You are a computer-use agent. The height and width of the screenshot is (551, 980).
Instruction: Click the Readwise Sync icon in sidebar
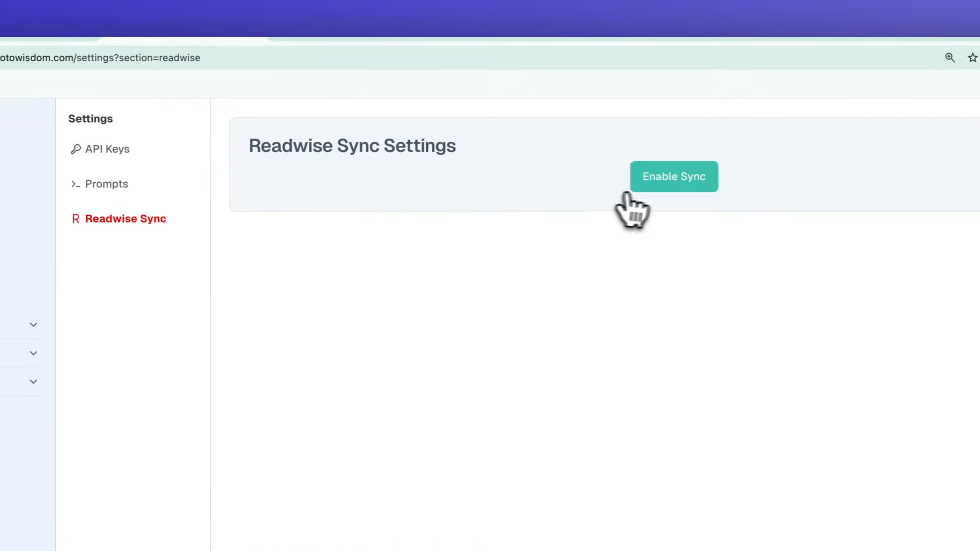pyautogui.click(x=76, y=218)
